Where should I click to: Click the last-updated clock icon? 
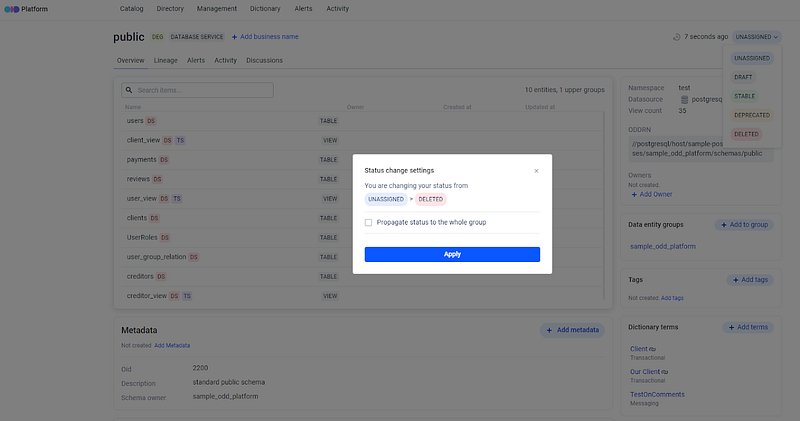click(677, 37)
